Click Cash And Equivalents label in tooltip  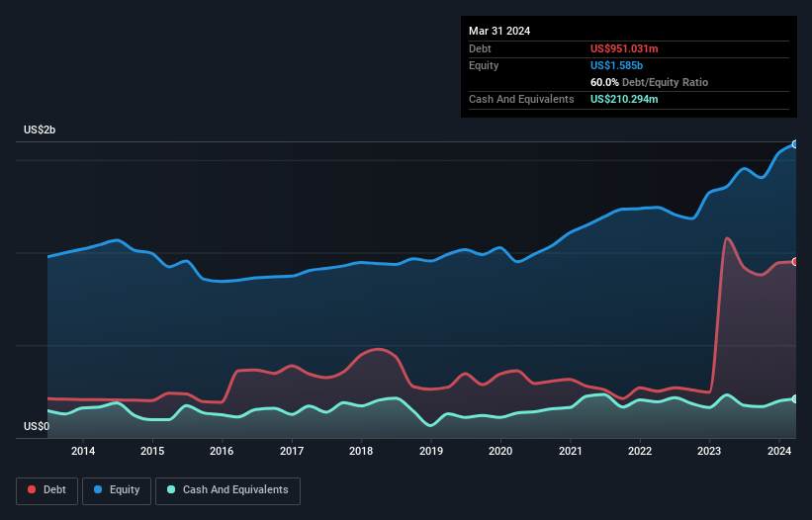[521, 99]
